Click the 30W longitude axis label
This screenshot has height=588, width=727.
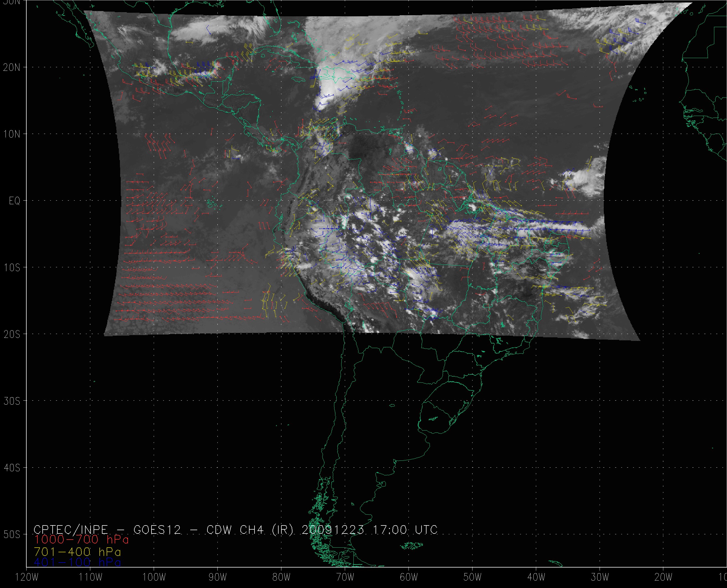pyautogui.click(x=600, y=577)
